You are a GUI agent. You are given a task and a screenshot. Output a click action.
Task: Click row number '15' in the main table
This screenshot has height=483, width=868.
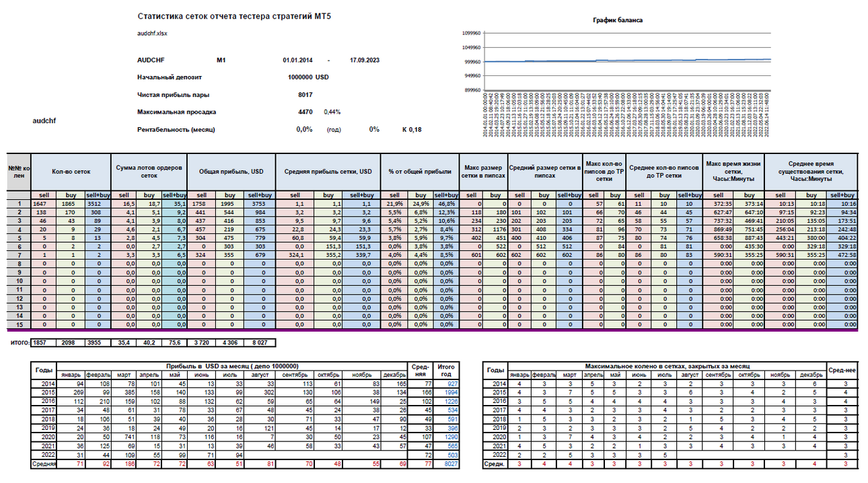coord(19,325)
